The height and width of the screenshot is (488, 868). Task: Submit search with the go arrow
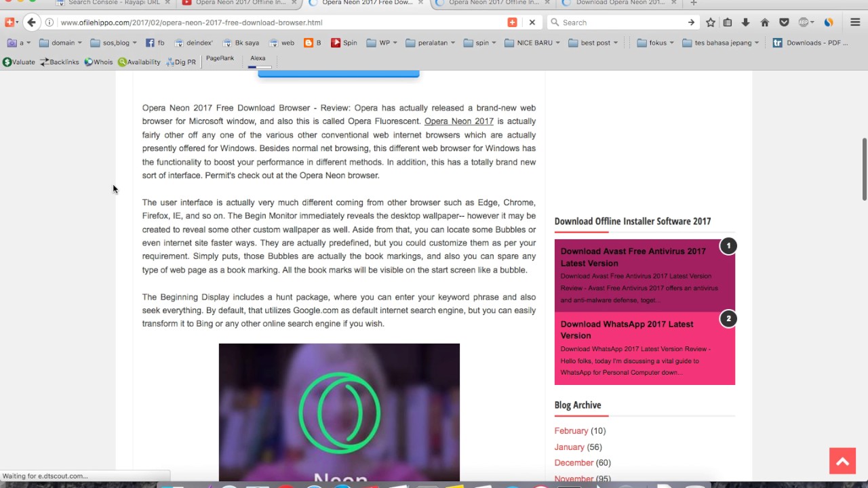[691, 22]
